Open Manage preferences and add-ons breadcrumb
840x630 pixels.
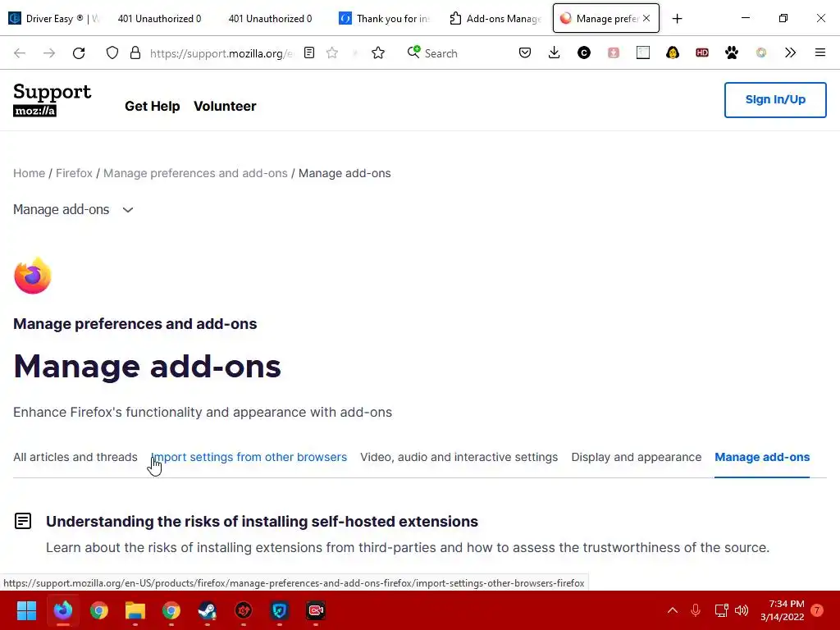(195, 173)
